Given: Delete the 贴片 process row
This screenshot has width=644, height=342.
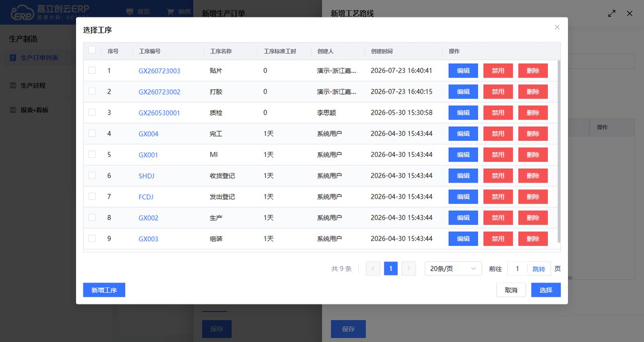Looking at the screenshot, I should click(533, 71).
